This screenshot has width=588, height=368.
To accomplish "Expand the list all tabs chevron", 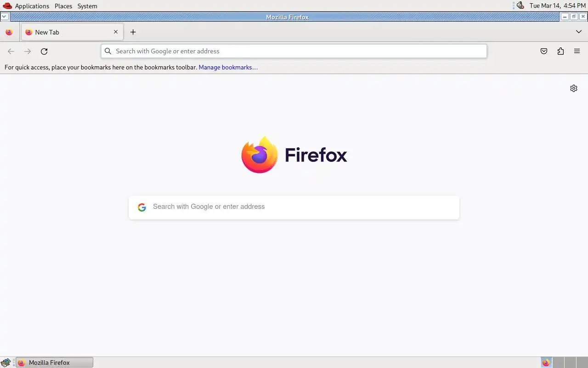I will pos(579,32).
